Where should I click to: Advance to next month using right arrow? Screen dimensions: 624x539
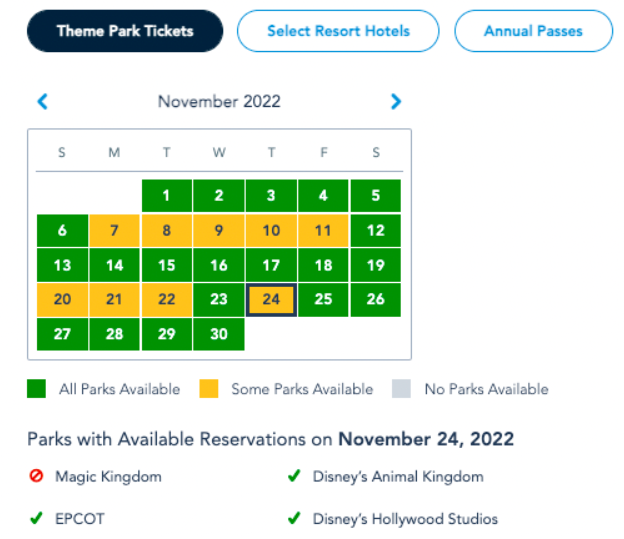click(x=396, y=101)
